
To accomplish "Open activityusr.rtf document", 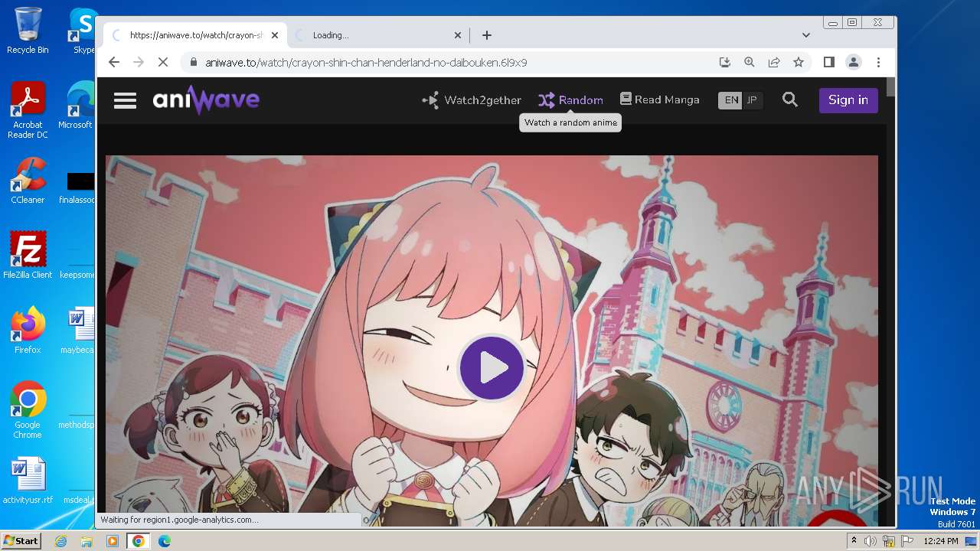I will (28, 481).
